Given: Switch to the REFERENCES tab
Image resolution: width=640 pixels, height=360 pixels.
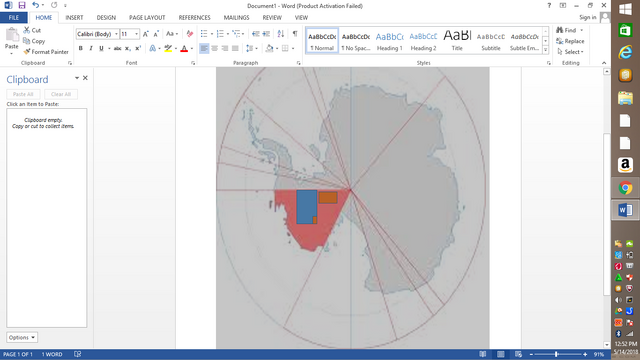Looking at the screenshot, I should pos(194,18).
